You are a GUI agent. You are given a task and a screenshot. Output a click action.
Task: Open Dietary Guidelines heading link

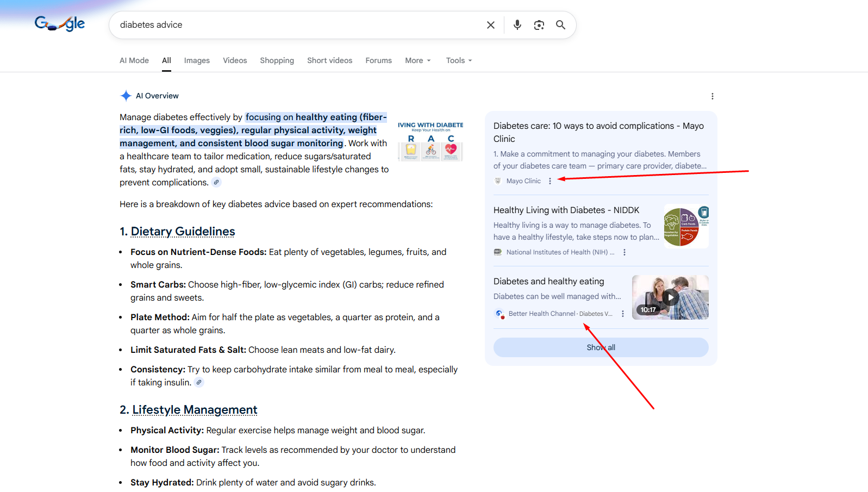[x=183, y=232]
